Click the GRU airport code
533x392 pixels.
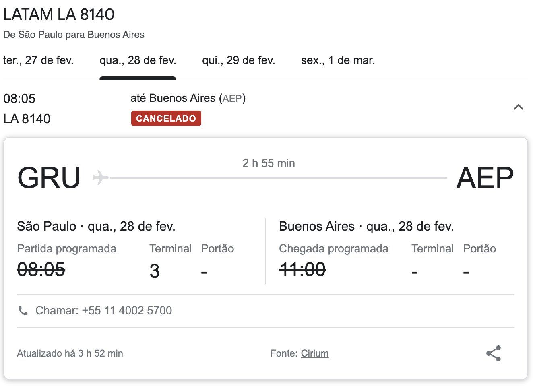pos(49,177)
